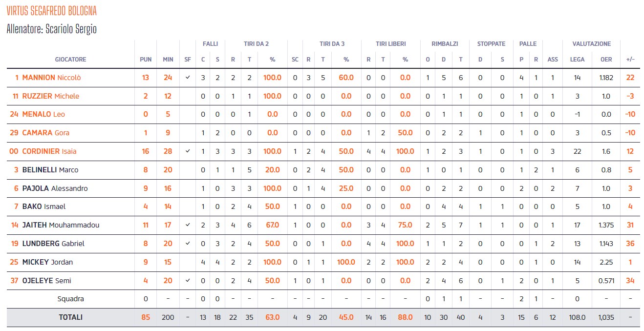Viewport: 644px width, 331px height.
Task: Click the +/- column header
Action: click(x=630, y=60)
